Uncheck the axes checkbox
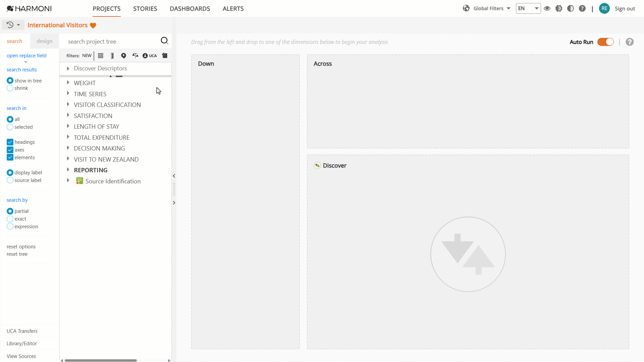644x362 pixels. (10, 150)
